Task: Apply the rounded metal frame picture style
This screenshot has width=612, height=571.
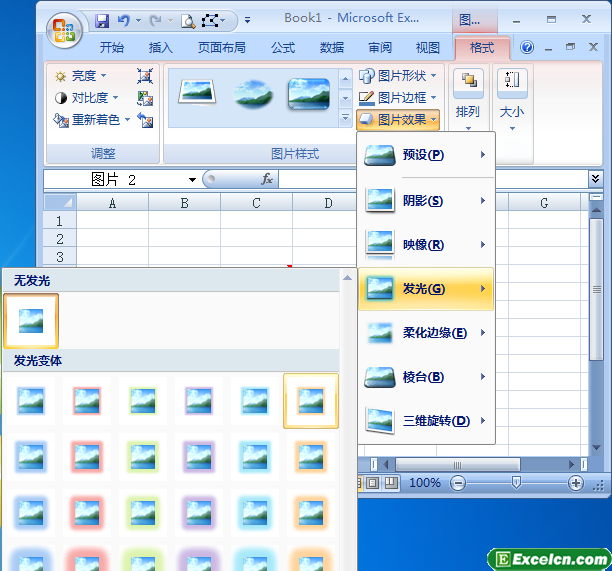Action: tap(309, 94)
